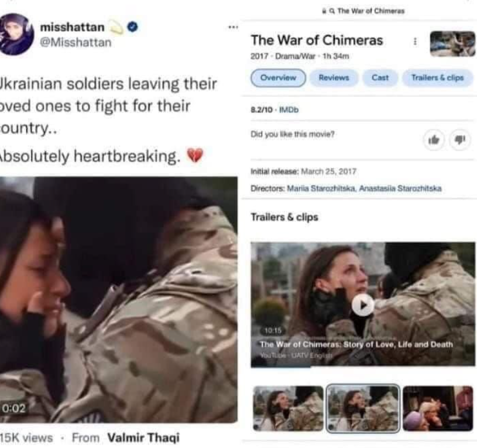Click the thumbs down dislike movie icon
Screen dimensions: 477x448
click(459, 140)
